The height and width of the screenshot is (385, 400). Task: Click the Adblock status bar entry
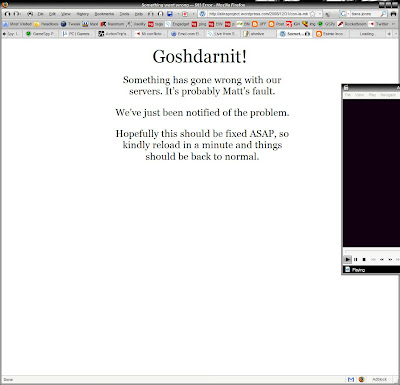tap(379, 379)
